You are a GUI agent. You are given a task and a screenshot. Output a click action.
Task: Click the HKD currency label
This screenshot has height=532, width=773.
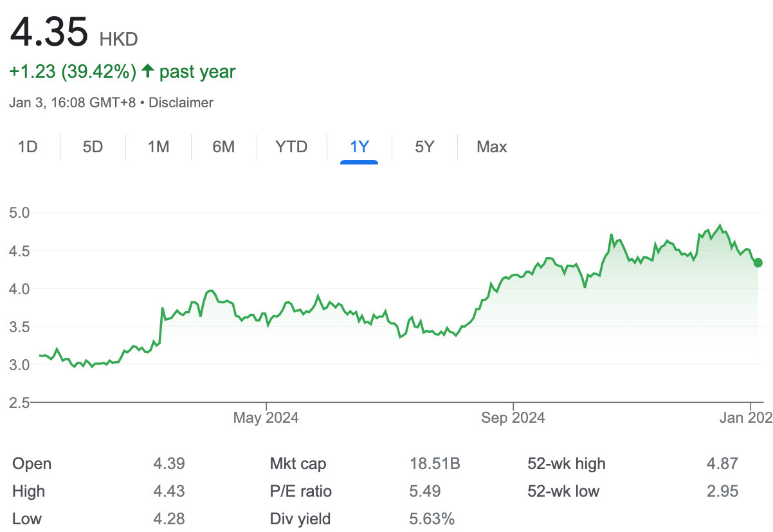point(118,39)
